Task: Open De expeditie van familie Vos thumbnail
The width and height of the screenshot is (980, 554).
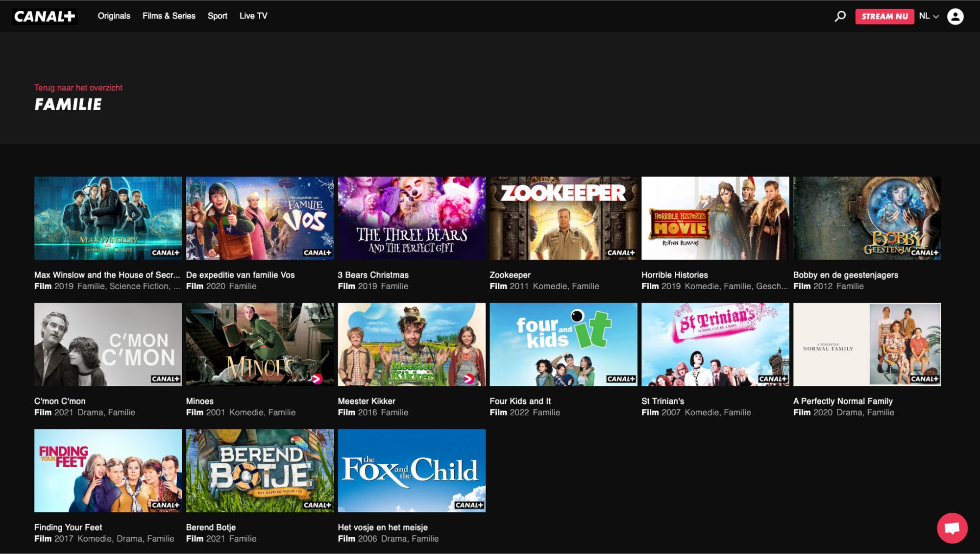Action: coord(260,218)
